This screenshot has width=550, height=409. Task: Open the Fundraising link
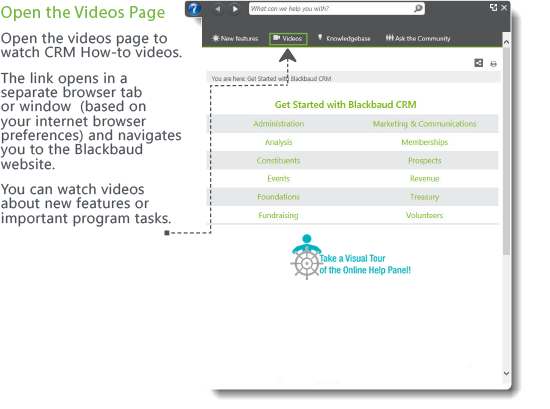[279, 215]
